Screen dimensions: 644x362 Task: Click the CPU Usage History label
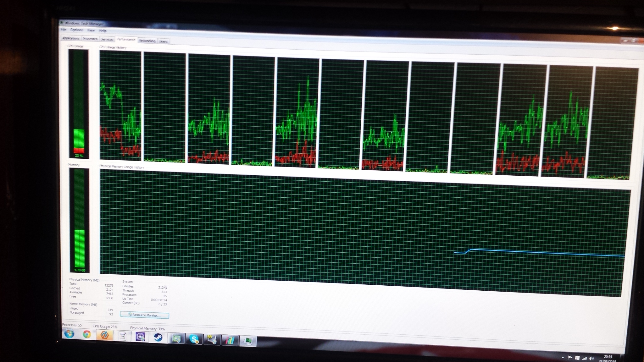pos(113,47)
